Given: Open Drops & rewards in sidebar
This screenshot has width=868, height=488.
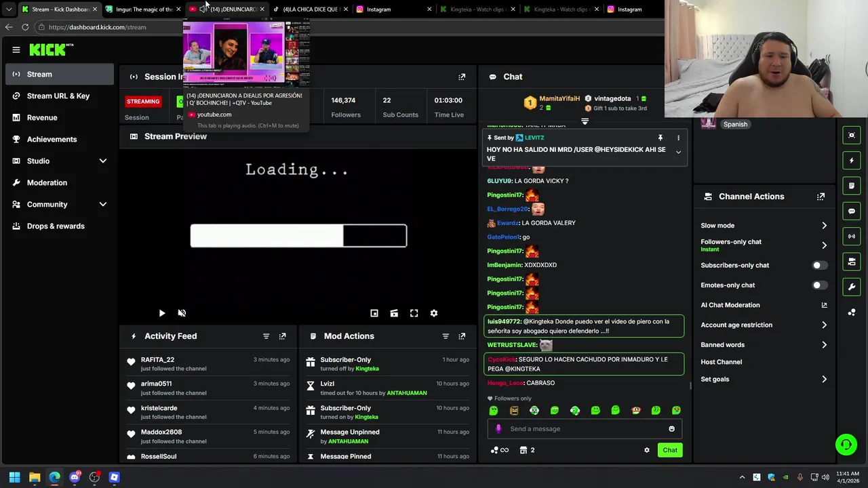Looking at the screenshot, I should tap(60, 226).
